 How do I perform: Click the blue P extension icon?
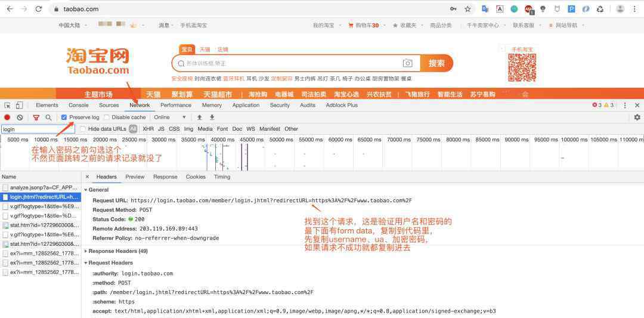tap(571, 9)
